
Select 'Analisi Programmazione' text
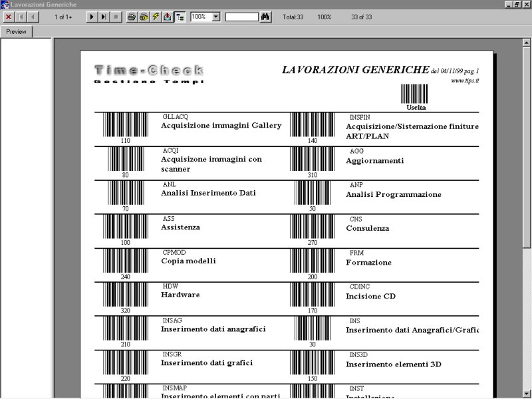[x=394, y=195]
